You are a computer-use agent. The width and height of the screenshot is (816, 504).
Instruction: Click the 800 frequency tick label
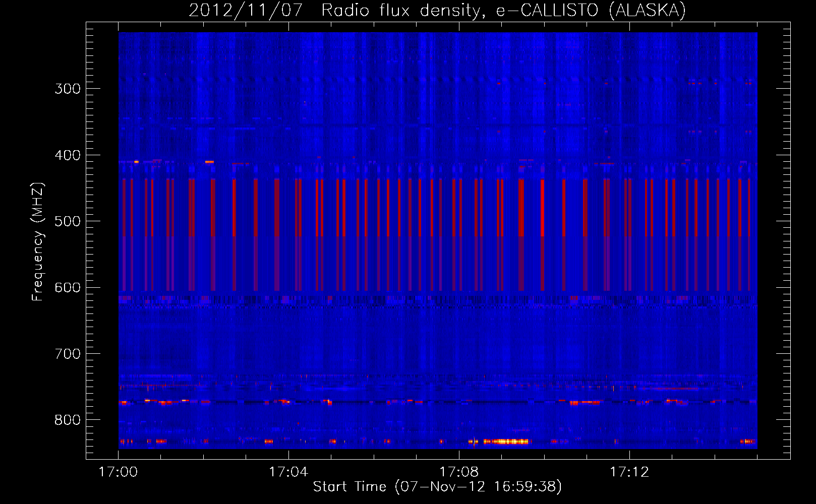tap(68, 420)
